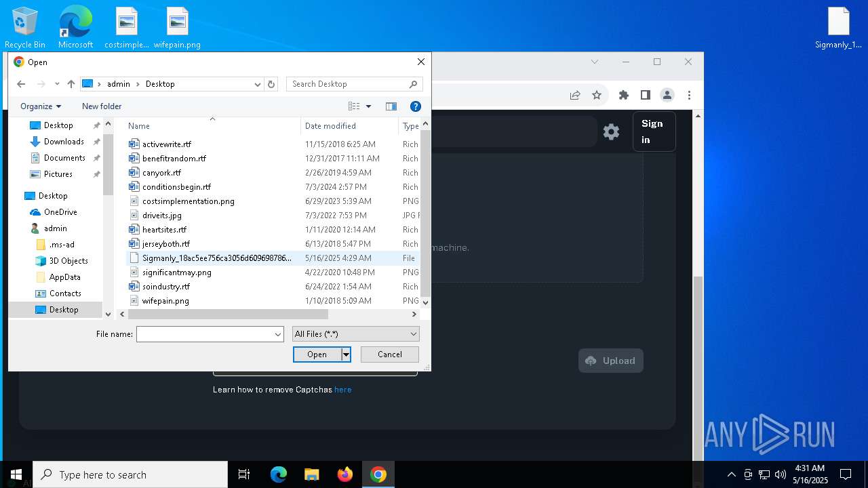This screenshot has height=488, width=868.
Task: Select driveits.jpg file
Action: (161, 216)
